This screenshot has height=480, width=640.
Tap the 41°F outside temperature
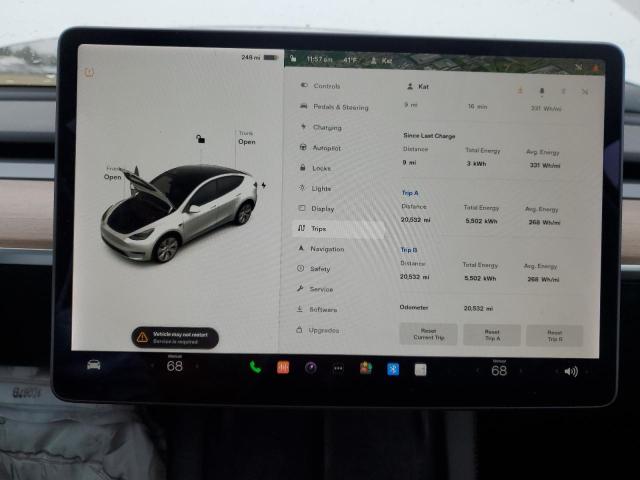point(350,60)
